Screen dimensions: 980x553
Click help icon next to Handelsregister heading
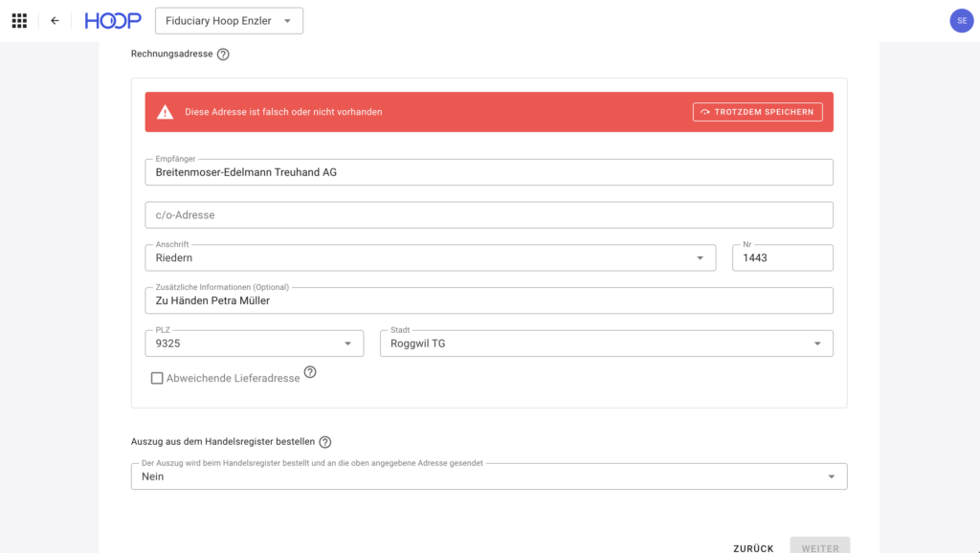click(325, 442)
